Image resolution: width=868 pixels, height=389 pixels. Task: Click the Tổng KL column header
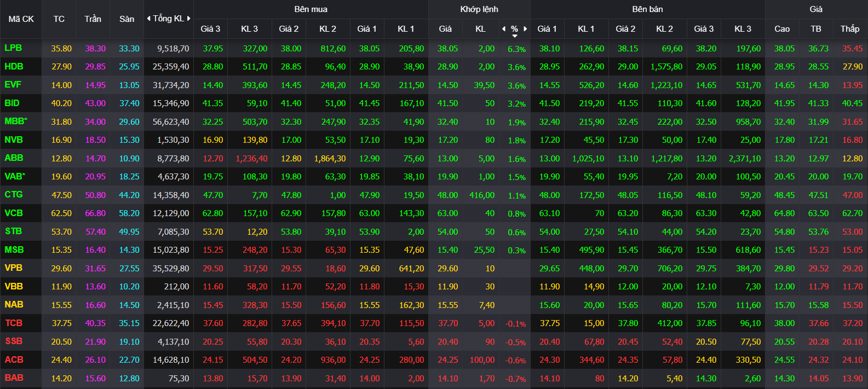pyautogui.click(x=168, y=19)
